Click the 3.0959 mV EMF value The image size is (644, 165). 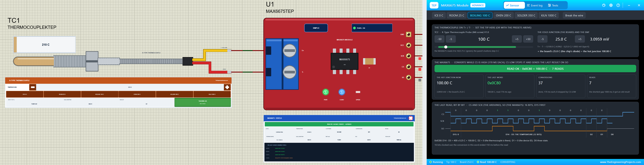pos(600,39)
